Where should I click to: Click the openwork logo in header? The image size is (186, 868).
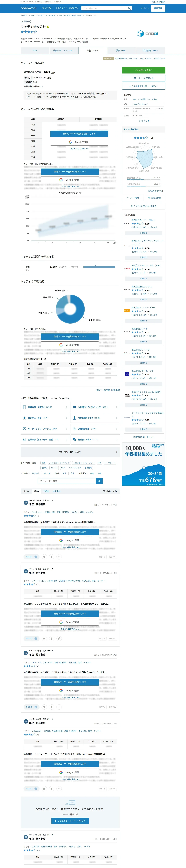pyautogui.click(x=28, y=8)
